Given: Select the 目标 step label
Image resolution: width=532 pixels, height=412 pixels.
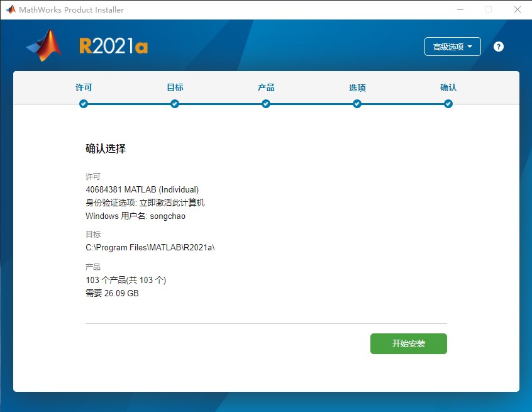Looking at the screenshot, I should pos(175,87).
